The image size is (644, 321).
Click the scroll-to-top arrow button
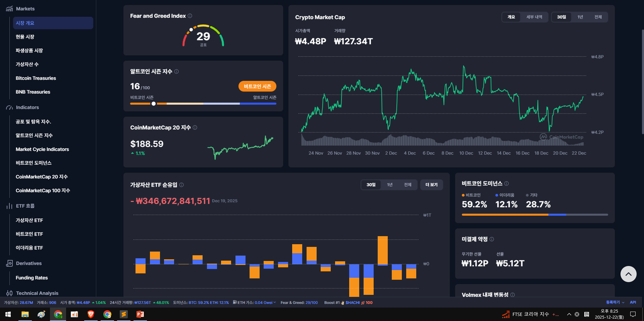point(628,274)
